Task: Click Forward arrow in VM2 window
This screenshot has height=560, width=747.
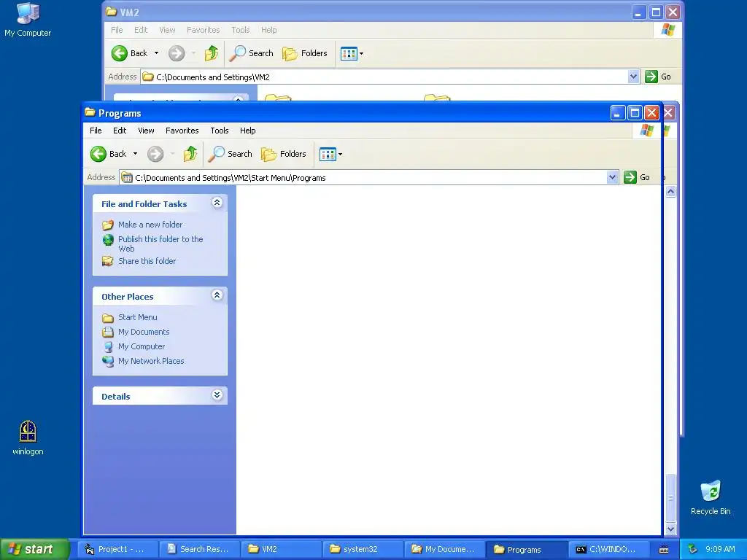Action: pos(177,53)
